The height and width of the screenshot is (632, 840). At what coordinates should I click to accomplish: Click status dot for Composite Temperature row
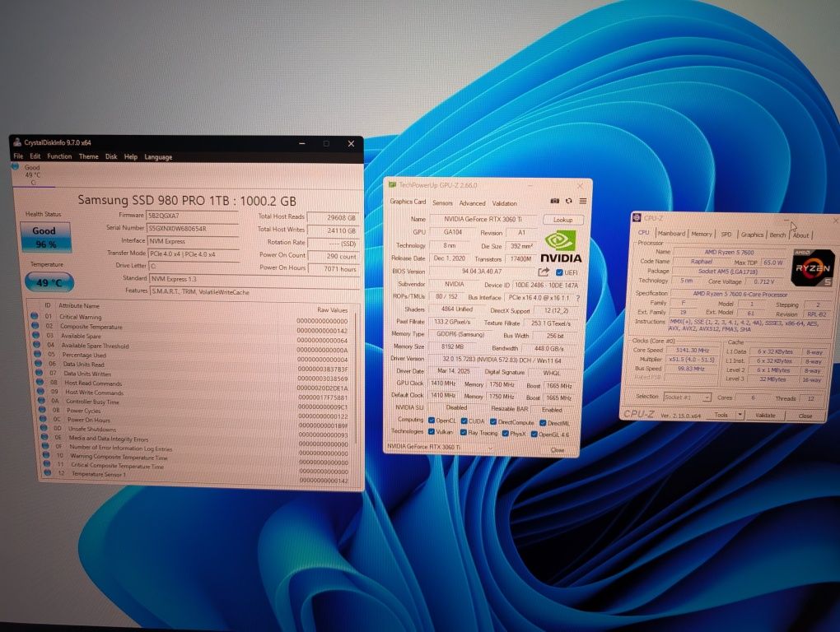(x=35, y=325)
